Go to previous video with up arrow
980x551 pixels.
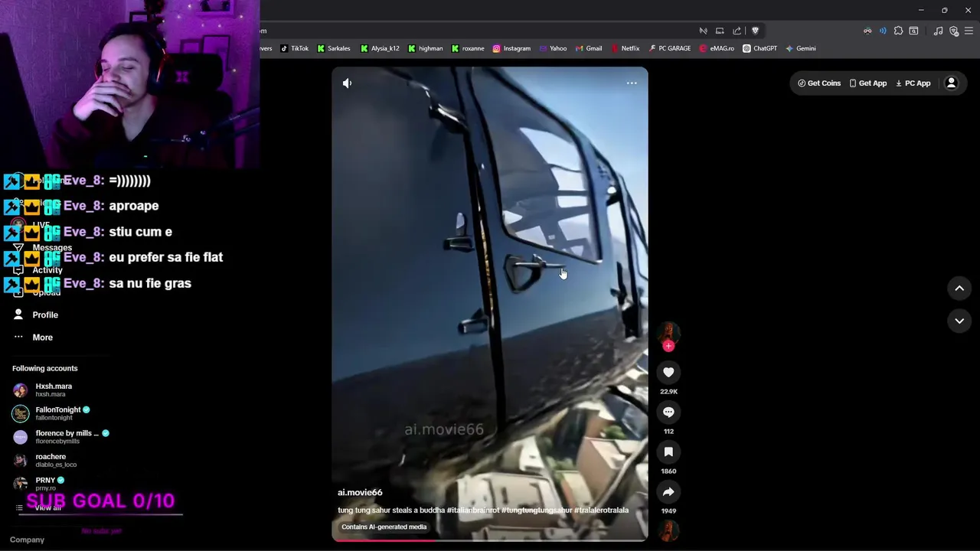pyautogui.click(x=959, y=288)
